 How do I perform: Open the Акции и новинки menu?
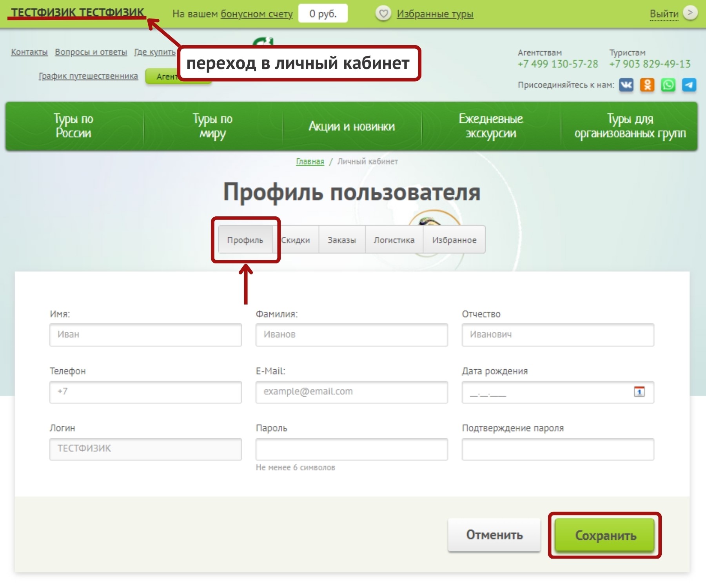click(x=352, y=126)
